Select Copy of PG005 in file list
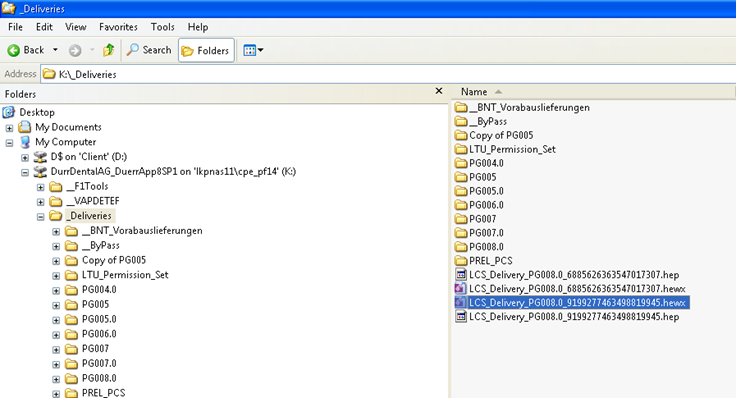736x398 pixels. (501, 136)
